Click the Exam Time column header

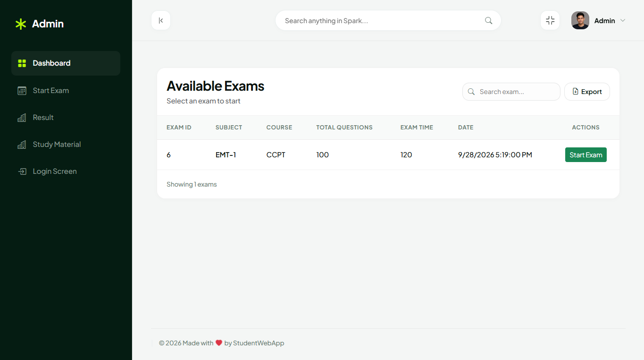[x=417, y=128]
